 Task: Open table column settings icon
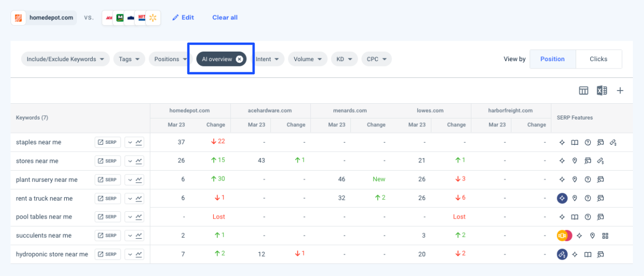coord(583,91)
